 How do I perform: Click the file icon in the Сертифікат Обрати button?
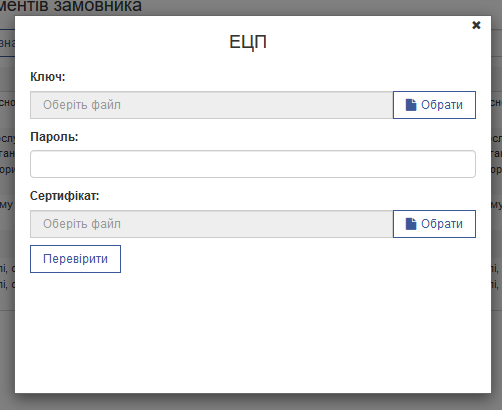click(411, 224)
